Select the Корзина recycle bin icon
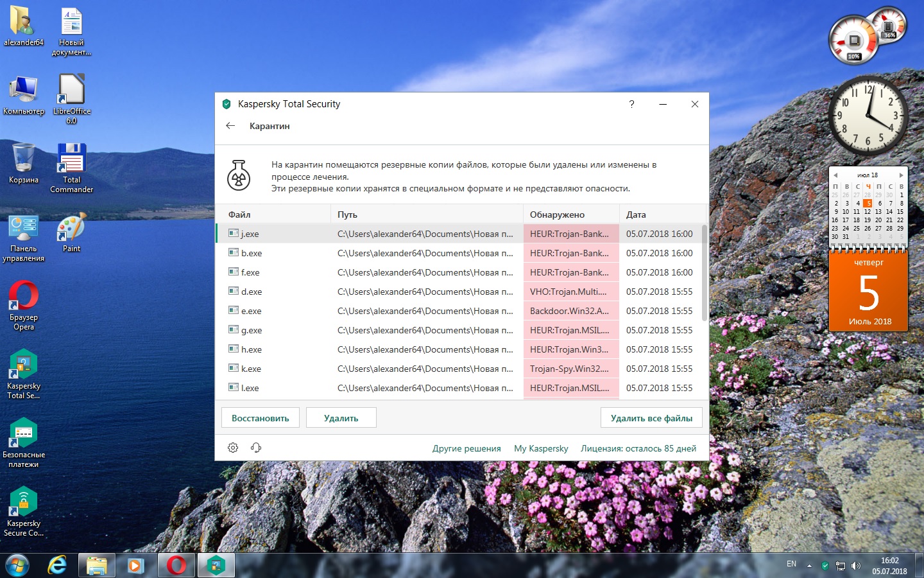924x578 pixels. pos(24,164)
